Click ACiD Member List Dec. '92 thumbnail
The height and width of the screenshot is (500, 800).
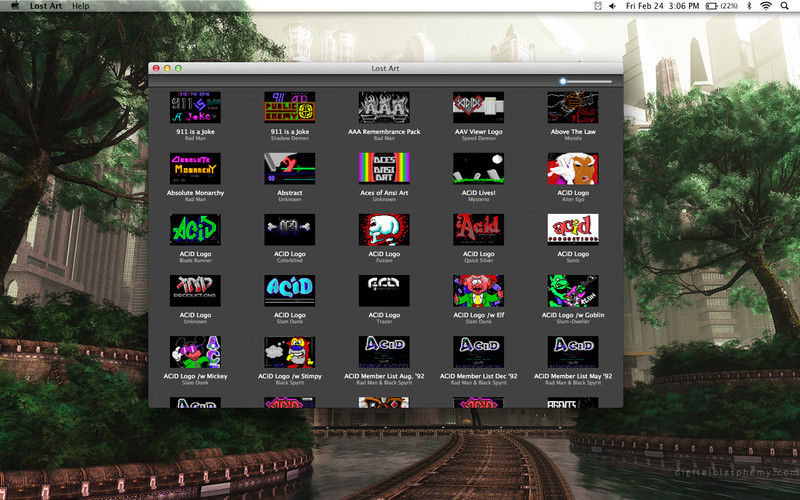(x=478, y=352)
